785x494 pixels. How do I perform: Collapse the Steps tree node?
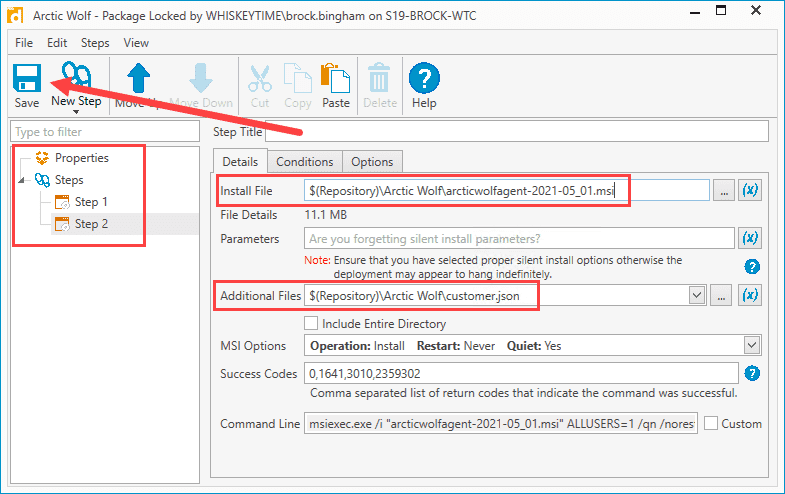coord(22,180)
